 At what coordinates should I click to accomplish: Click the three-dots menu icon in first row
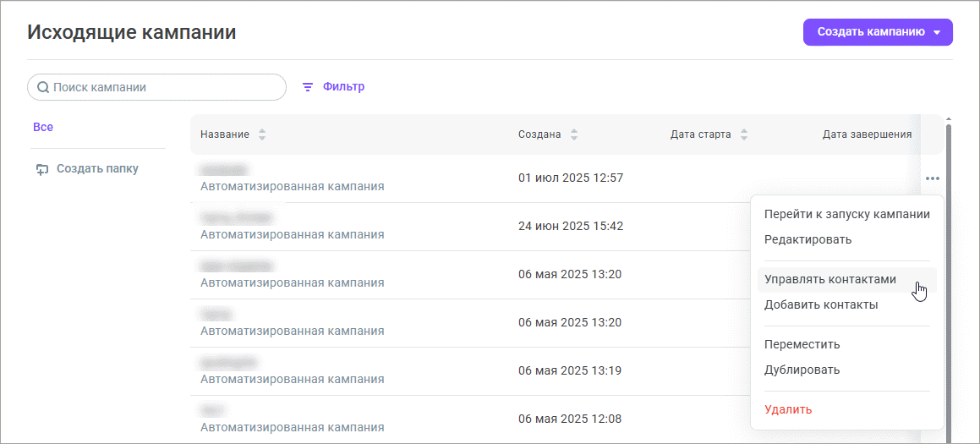click(x=932, y=178)
